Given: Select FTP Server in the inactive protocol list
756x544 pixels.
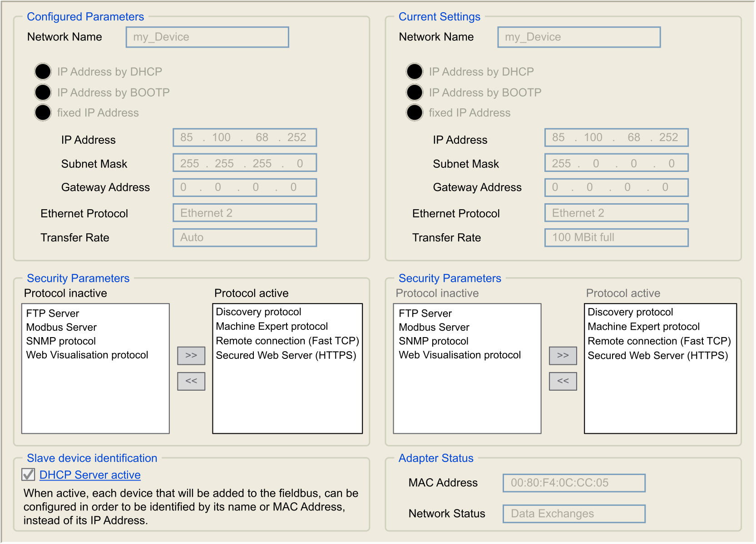Looking at the screenshot, I should tap(52, 313).
